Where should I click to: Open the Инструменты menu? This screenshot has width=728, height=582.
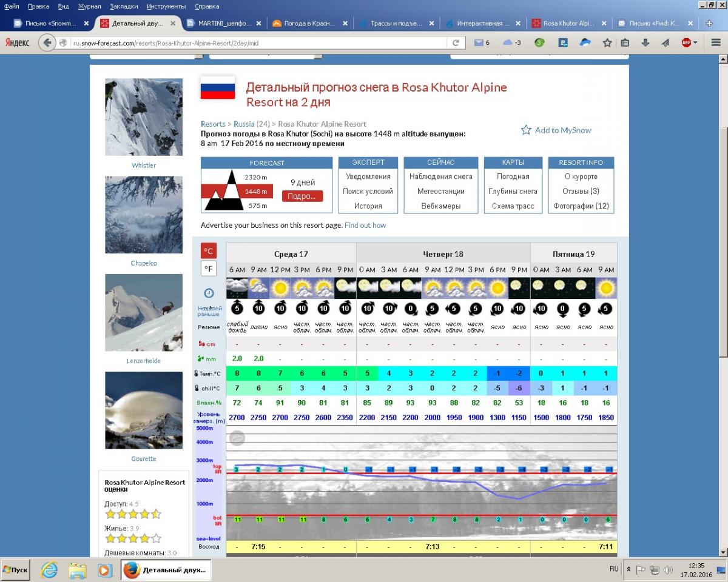tap(166, 6)
